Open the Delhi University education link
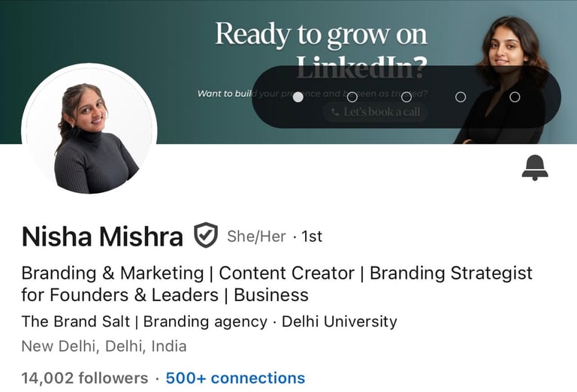 click(x=340, y=321)
